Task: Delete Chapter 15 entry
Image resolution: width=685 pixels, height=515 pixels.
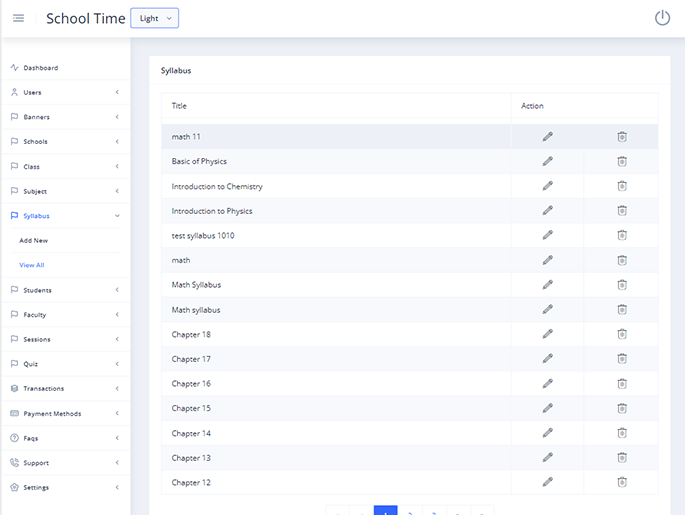Action: (622, 408)
